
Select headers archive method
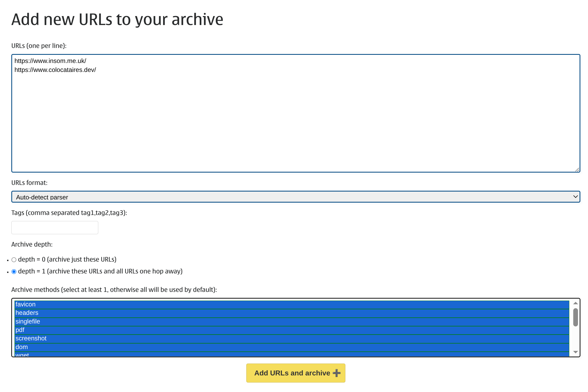(x=27, y=313)
